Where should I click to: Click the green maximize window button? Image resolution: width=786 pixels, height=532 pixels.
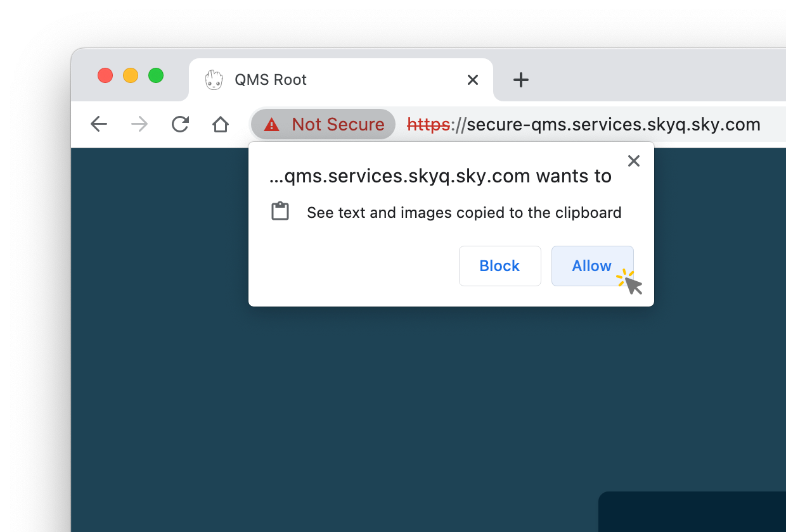pos(156,75)
